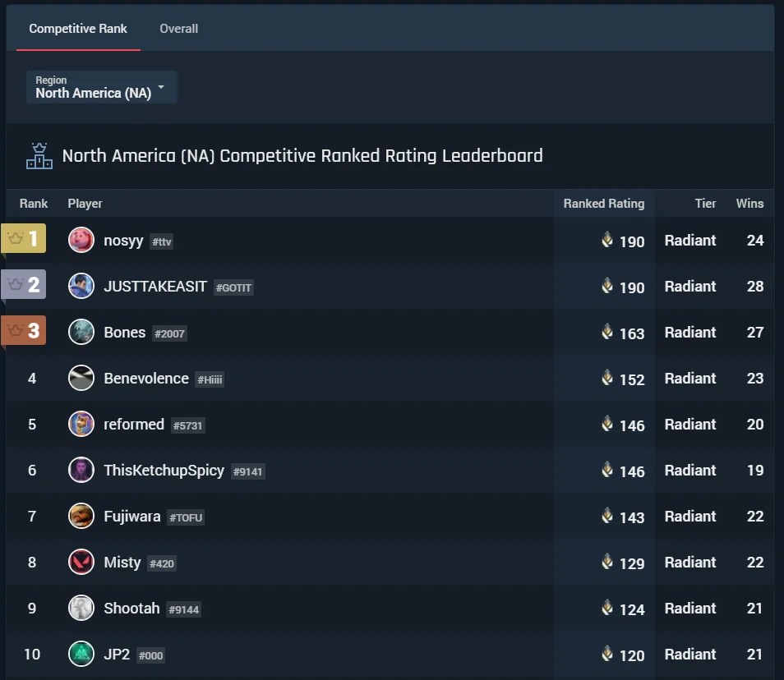Click JP2's green avatar
The image size is (784, 680).
click(81, 654)
